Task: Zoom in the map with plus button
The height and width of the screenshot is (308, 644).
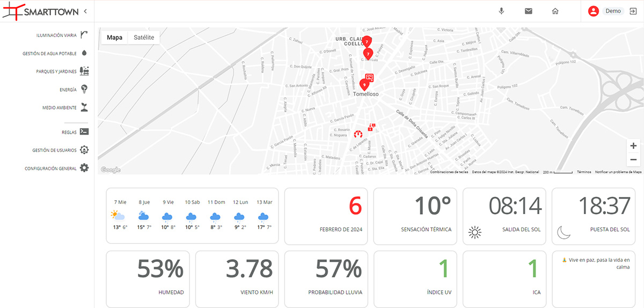Action: pos(633,145)
